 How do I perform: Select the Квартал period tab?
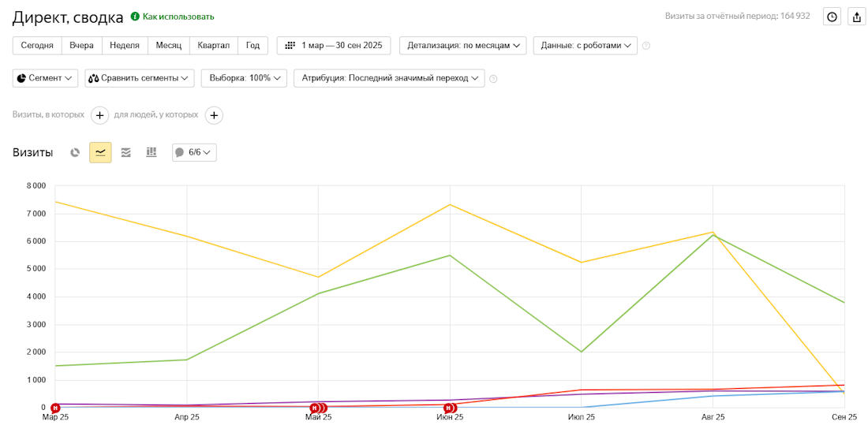(x=213, y=46)
